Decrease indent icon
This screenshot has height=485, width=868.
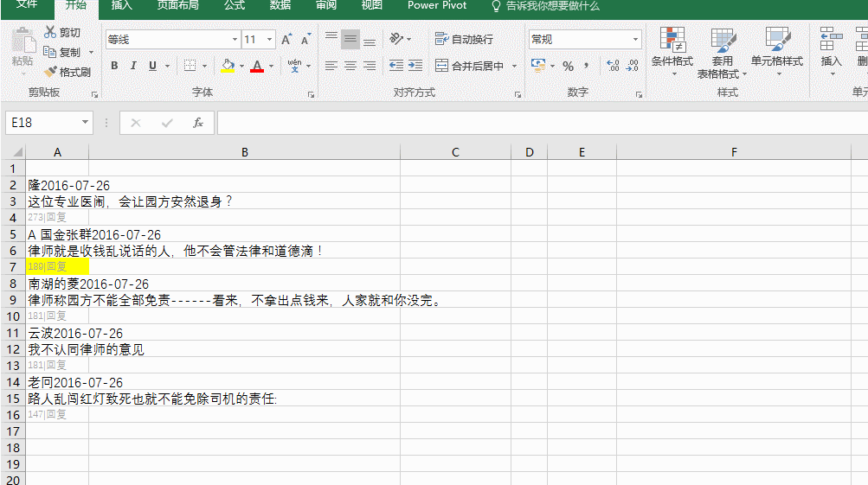coord(395,66)
